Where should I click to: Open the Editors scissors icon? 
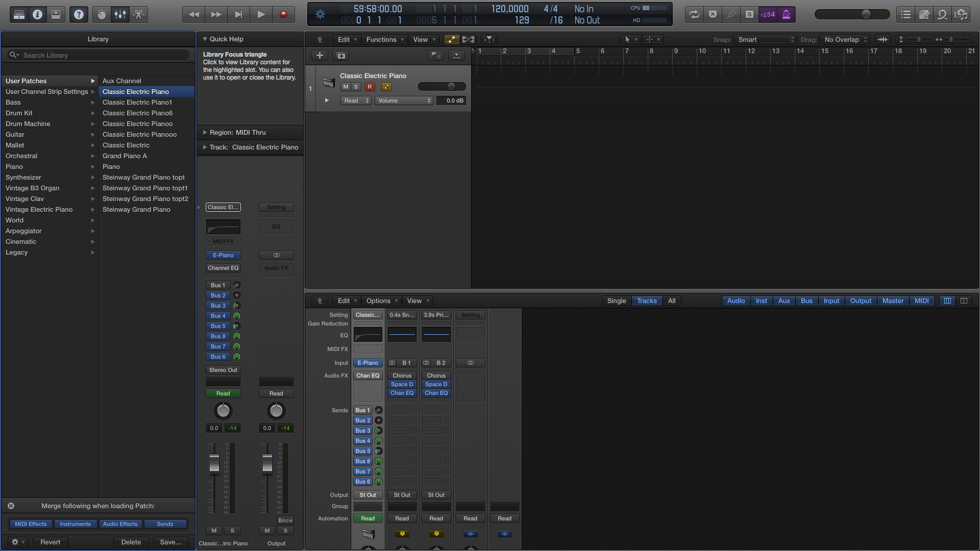coord(138,15)
